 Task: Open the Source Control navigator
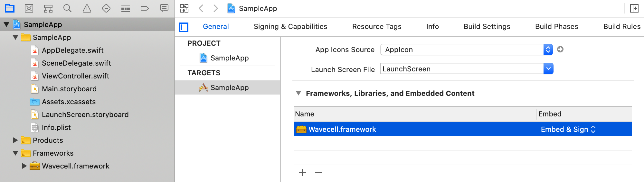point(29,8)
